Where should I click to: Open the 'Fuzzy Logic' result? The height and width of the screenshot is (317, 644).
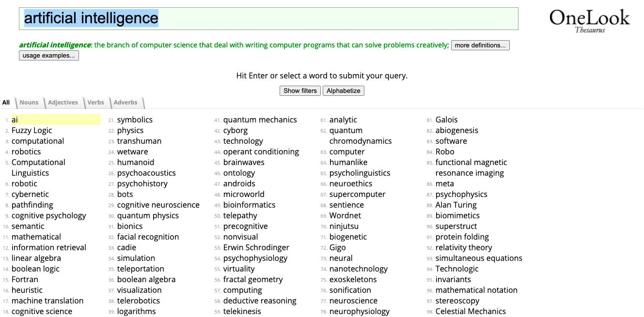31,130
